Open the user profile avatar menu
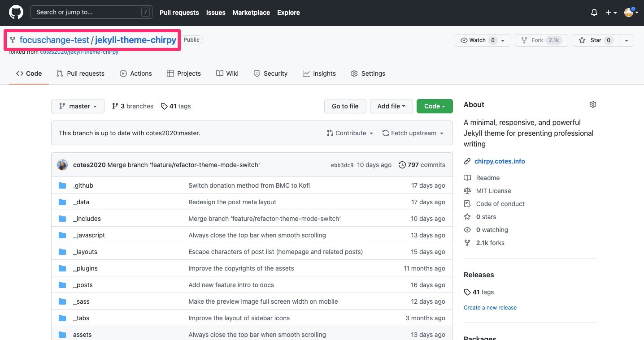The width and height of the screenshot is (644, 340). coord(631,13)
